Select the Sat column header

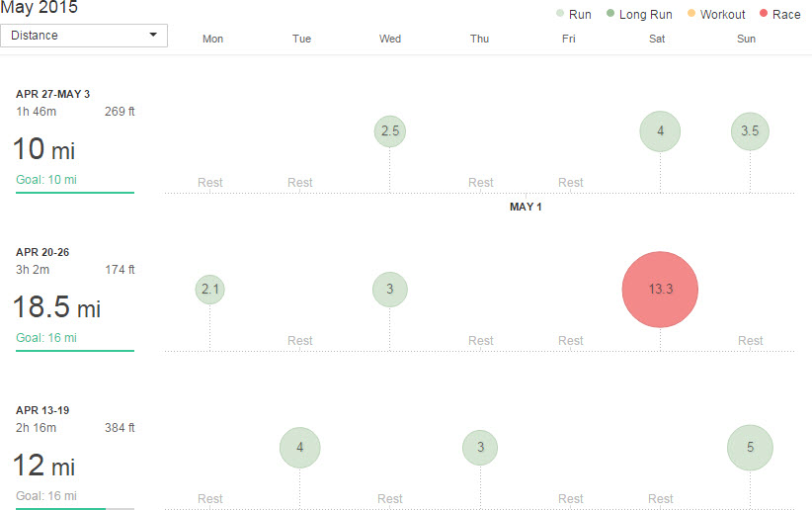[657, 39]
